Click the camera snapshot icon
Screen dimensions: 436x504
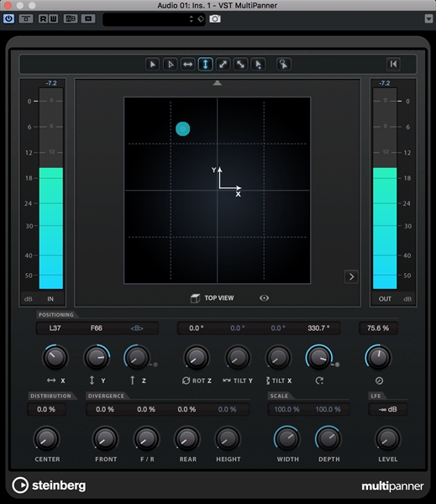[x=215, y=19]
